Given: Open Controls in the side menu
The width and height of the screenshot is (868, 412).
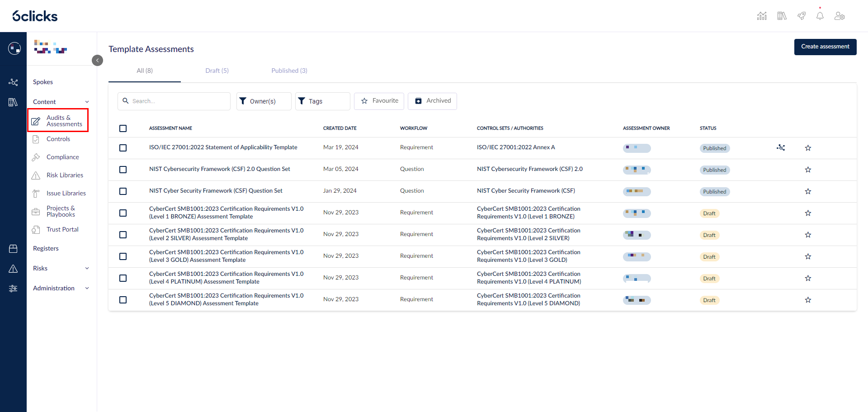Looking at the screenshot, I should click(x=58, y=139).
